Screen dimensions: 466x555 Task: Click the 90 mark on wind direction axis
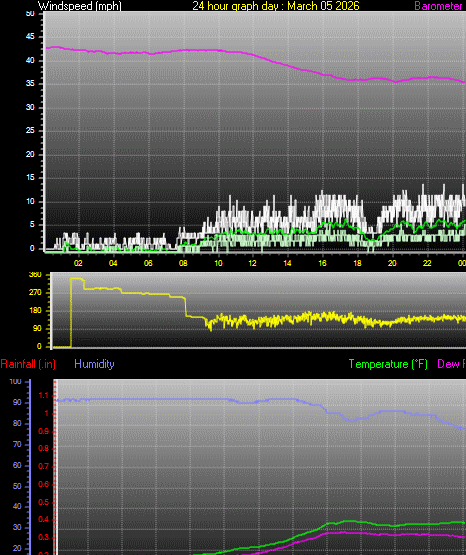(37, 328)
